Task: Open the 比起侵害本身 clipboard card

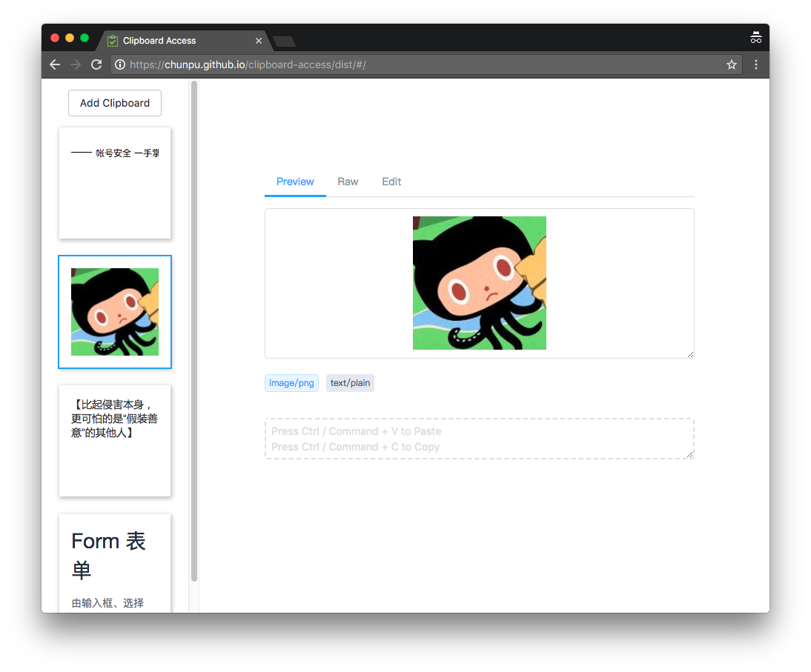Action: point(115,441)
